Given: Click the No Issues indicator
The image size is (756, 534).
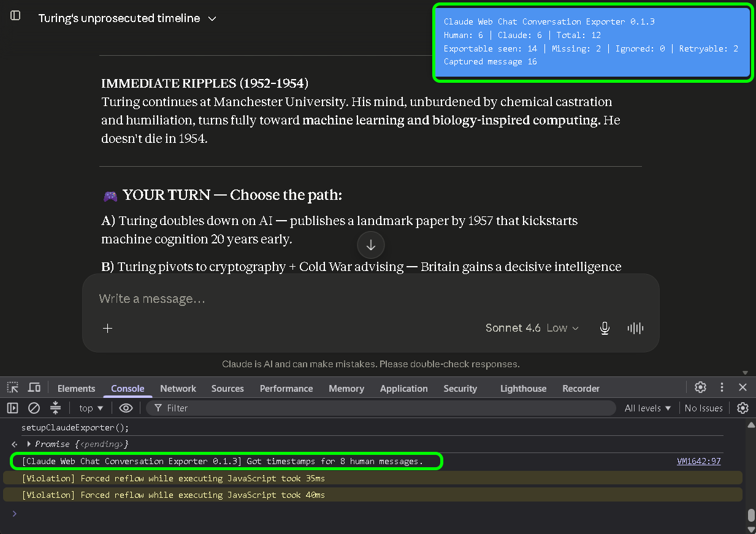Looking at the screenshot, I should coord(703,408).
